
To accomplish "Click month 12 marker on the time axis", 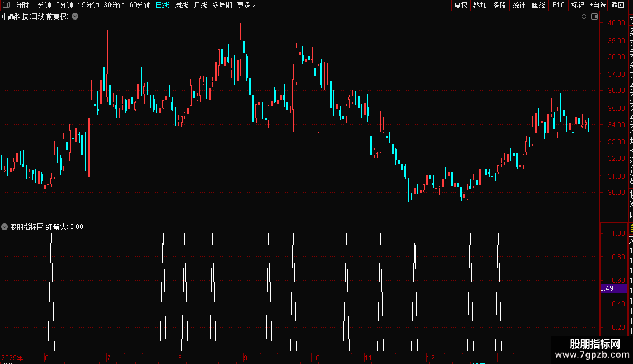I will pos(431,357).
